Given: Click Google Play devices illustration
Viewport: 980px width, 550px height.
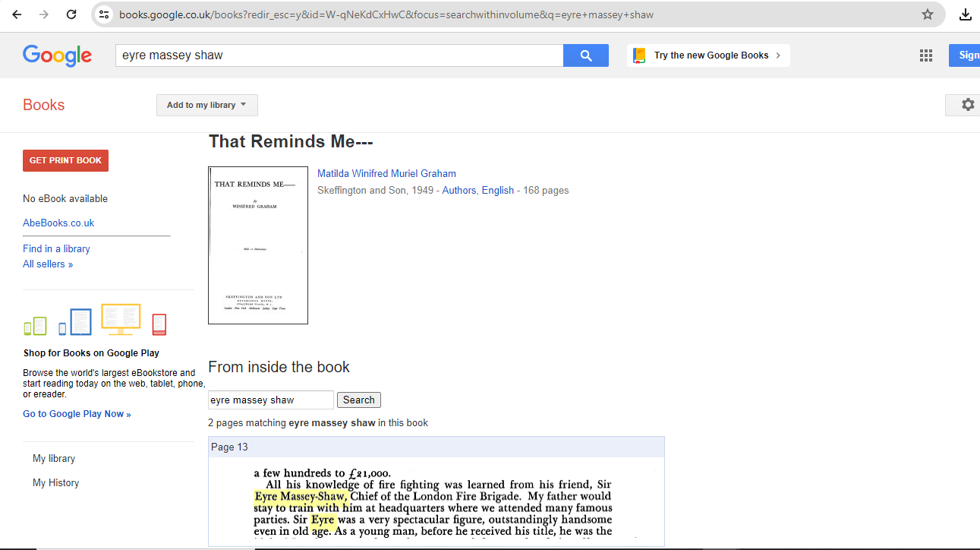Looking at the screenshot, I should tap(95, 320).
